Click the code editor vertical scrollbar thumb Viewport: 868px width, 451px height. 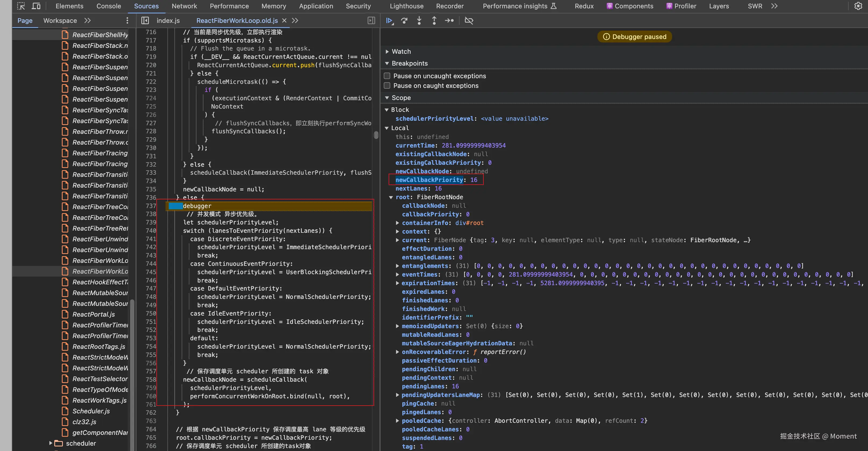pos(376,135)
